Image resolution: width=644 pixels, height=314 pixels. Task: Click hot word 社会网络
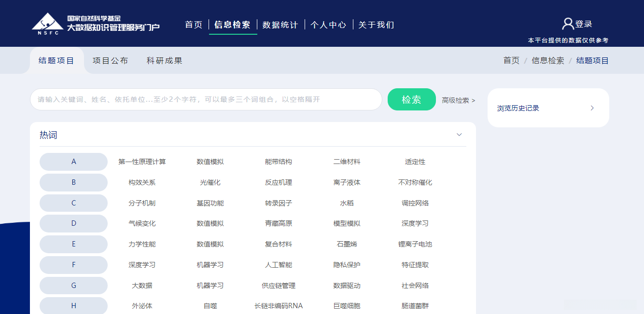click(x=415, y=286)
